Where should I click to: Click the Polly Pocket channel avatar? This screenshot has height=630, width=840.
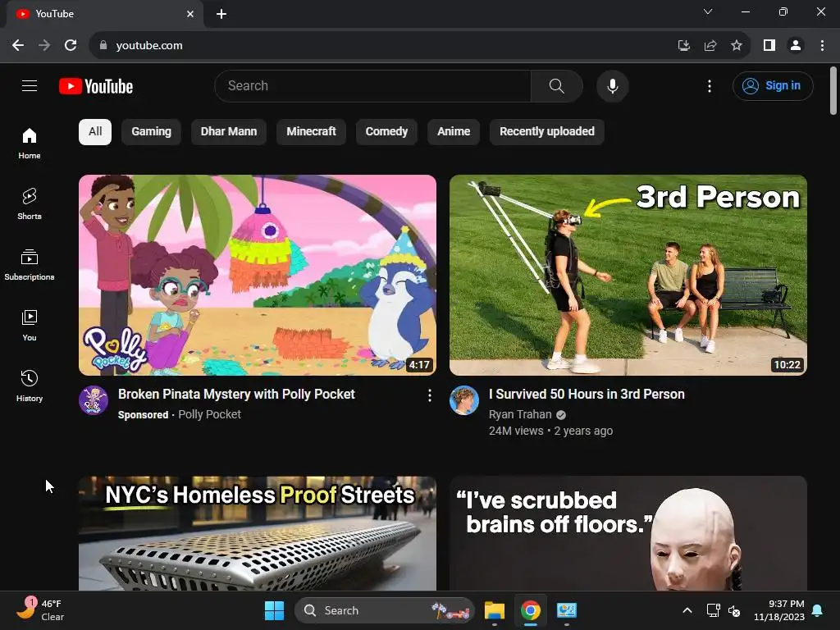(94, 400)
